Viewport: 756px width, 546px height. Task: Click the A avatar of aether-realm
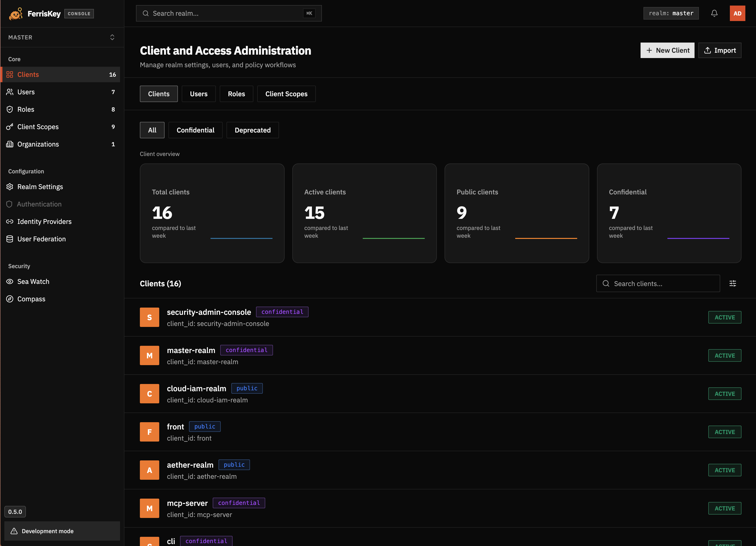coord(149,470)
